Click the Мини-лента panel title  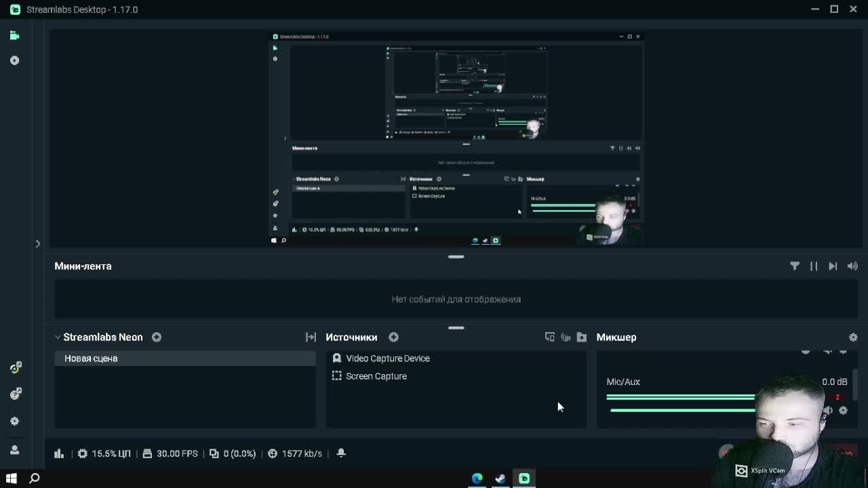83,266
